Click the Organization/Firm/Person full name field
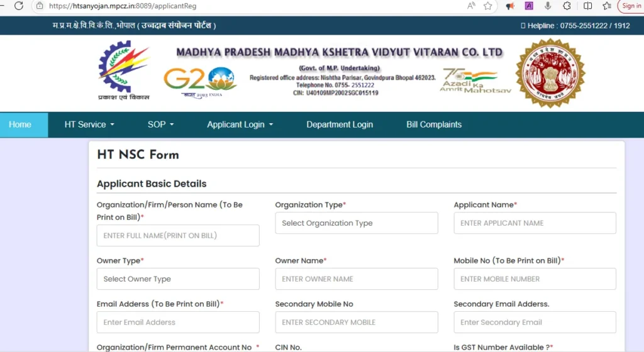 click(x=178, y=236)
